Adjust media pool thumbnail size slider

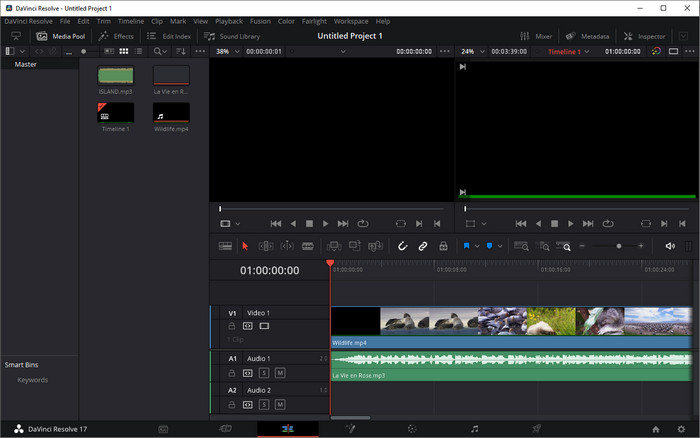tap(83, 51)
